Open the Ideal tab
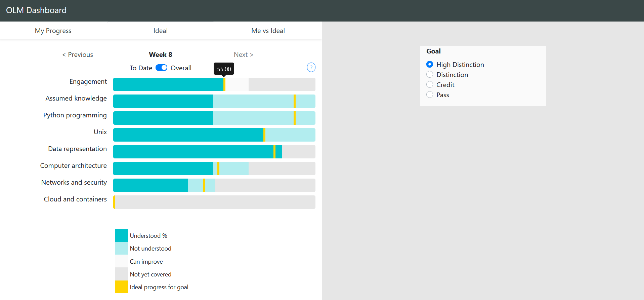644x300 pixels. tap(161, 31)
